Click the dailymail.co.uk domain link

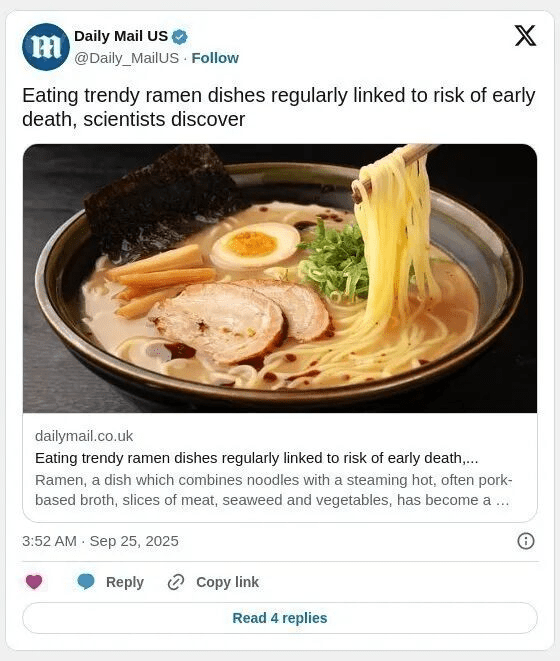click(x=84, y=436)
